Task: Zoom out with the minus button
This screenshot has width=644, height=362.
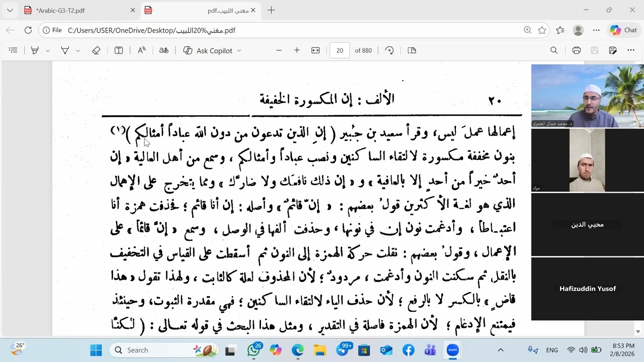Action: pos(279,50)
